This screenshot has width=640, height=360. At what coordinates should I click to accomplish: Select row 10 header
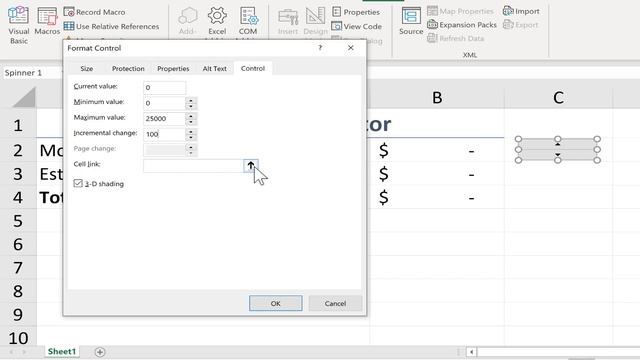pos(18,338)
